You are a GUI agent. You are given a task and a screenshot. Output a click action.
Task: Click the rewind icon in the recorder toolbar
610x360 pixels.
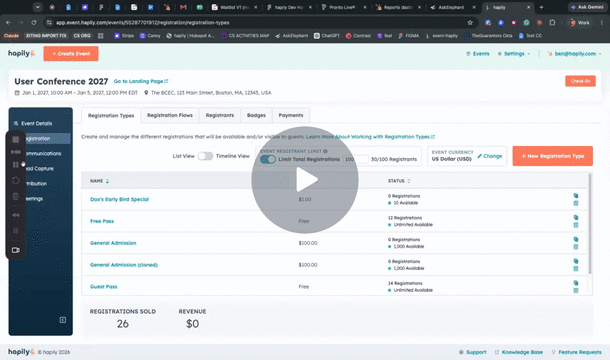(x=16, y=215)
